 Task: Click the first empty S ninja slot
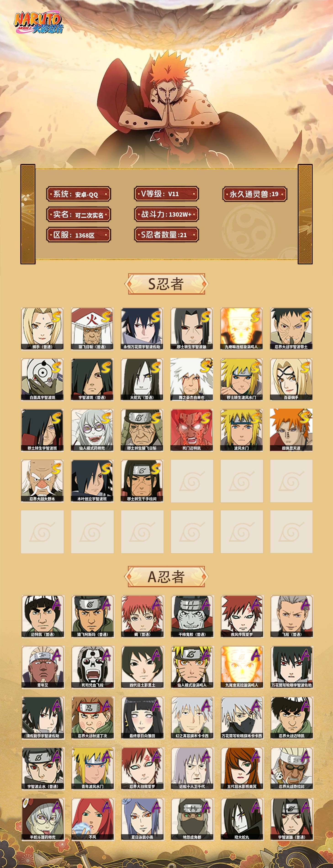[x=192, y=481]
